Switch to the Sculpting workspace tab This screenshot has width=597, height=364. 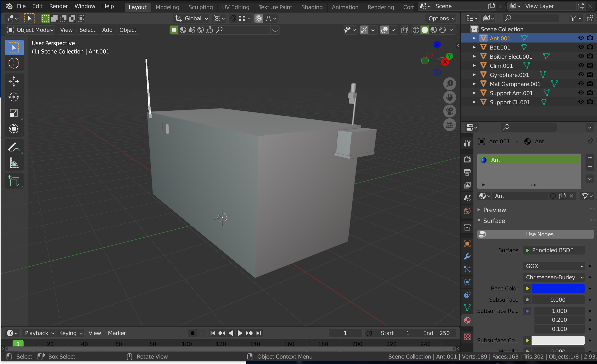coord(200,7)
